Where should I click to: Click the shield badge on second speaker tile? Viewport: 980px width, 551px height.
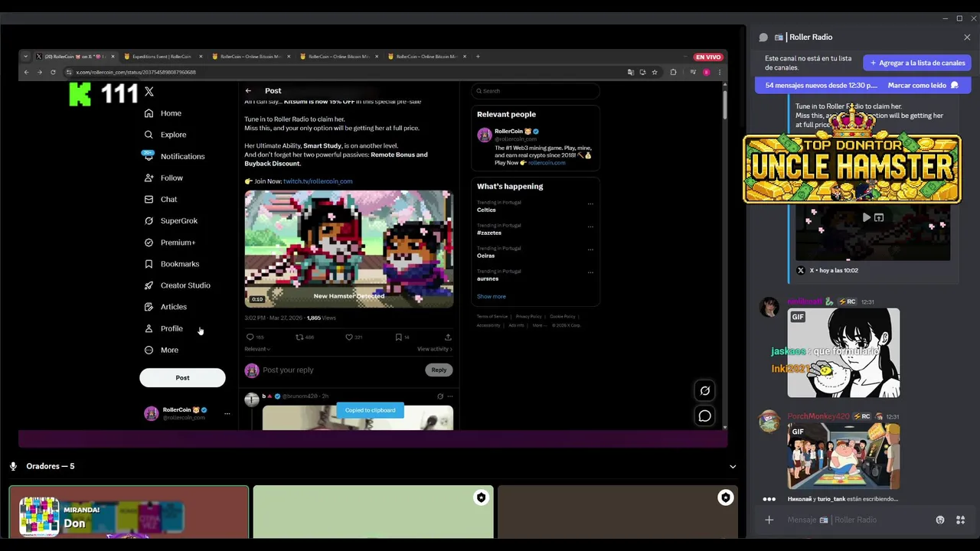click(x=481, y=497)
